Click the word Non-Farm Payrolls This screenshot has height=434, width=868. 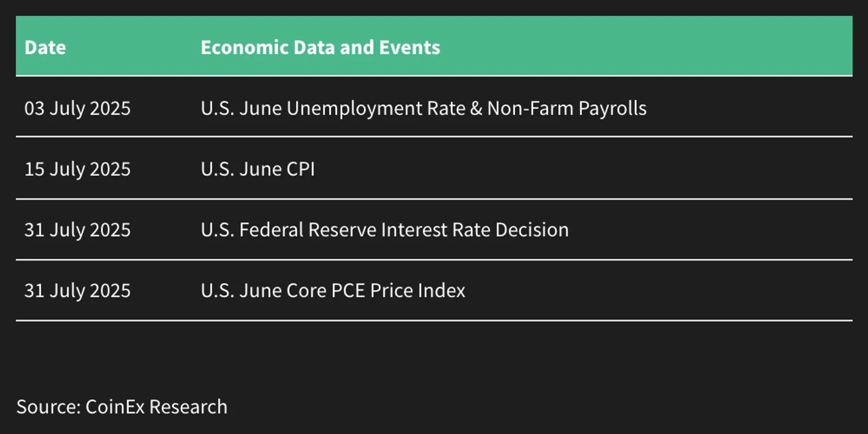point(567,108)
